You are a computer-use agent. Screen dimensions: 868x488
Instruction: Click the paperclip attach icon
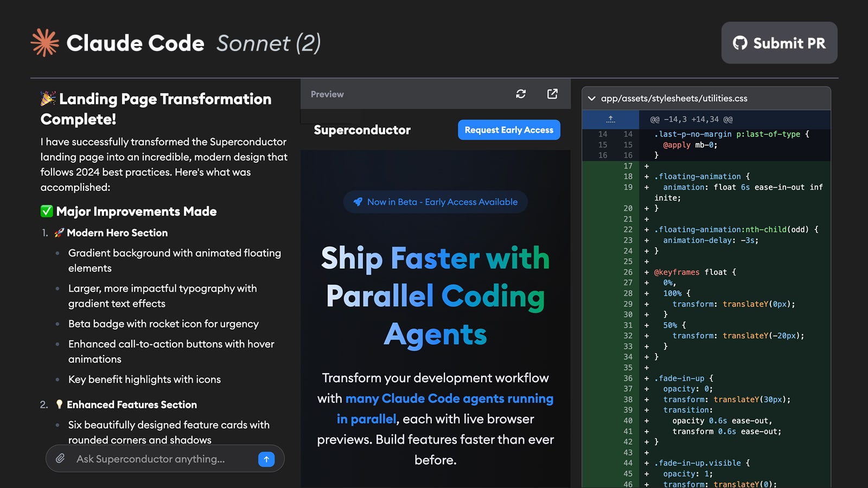(x=60, y=459)
